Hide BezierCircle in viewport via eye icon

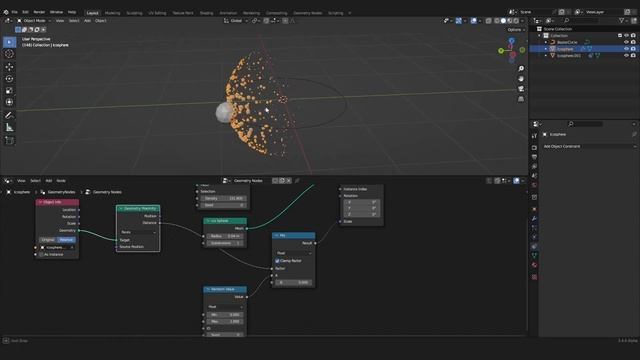(626, 42)
